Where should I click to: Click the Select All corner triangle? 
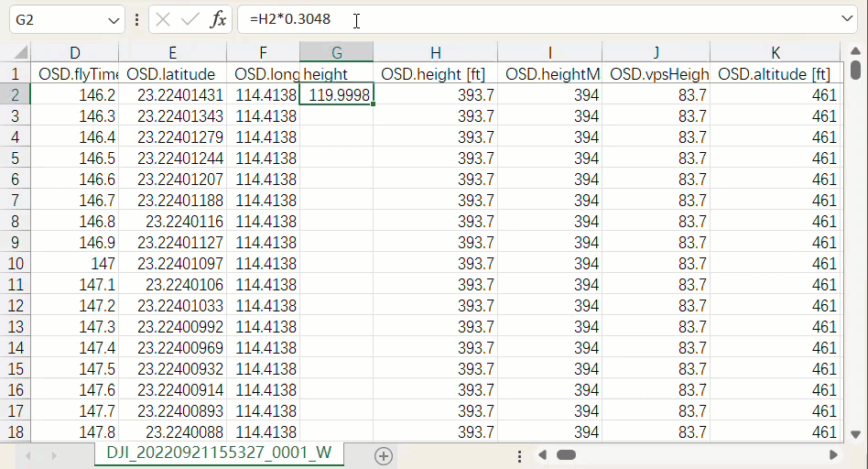16,52
